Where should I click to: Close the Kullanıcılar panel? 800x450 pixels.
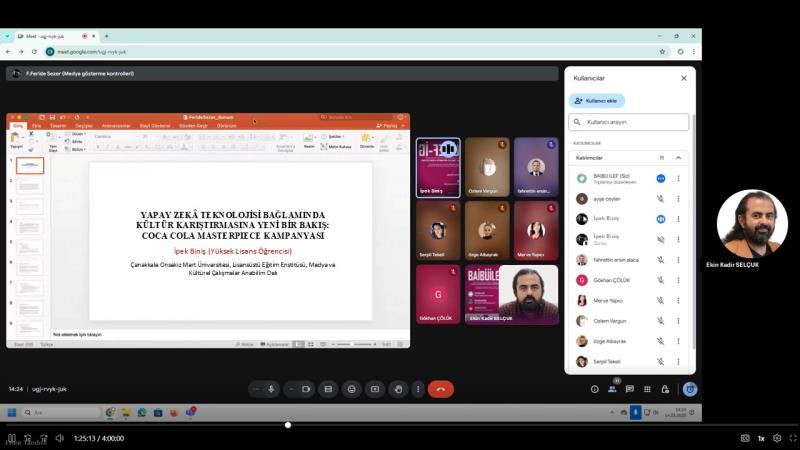[684, 78]
